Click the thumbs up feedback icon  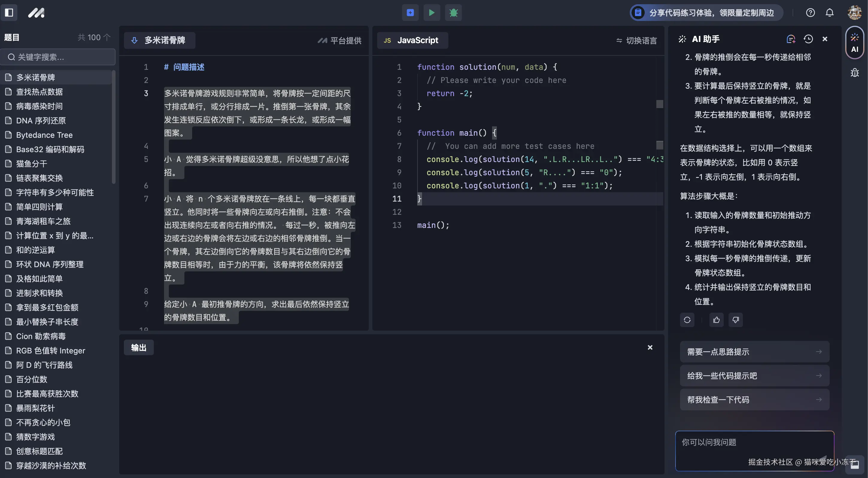tap(716, 320)
